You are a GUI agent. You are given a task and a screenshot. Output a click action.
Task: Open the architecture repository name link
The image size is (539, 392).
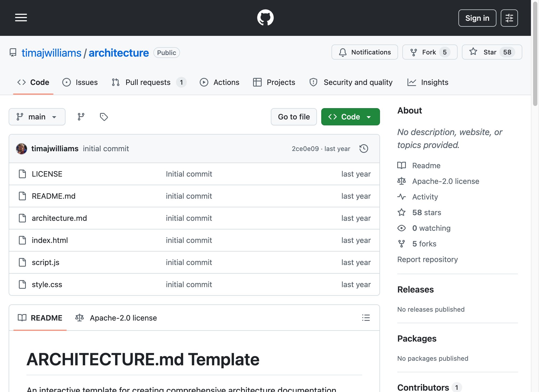click(x=119, y=53)
